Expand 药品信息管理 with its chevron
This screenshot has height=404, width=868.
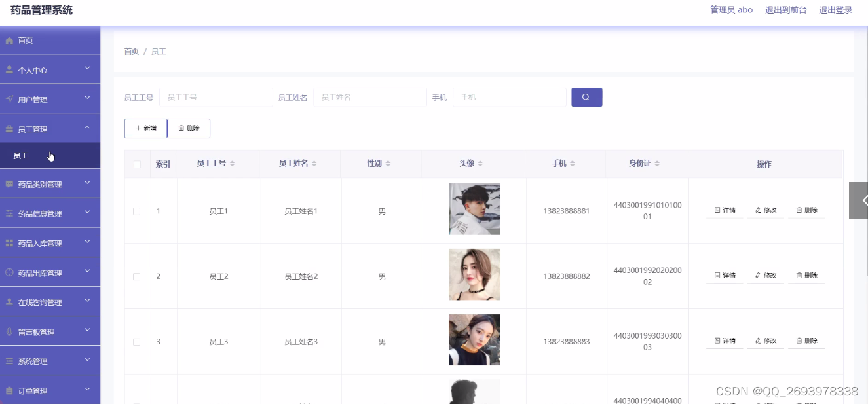click(87, 212)
